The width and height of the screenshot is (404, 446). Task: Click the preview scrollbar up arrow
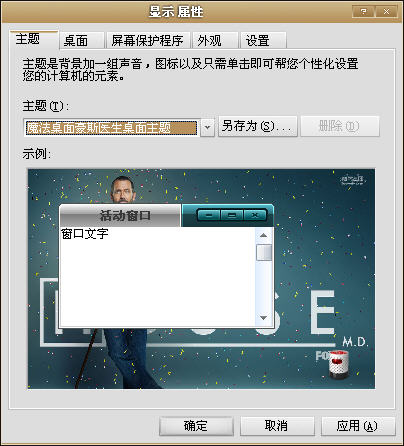[x=264, y=235]
